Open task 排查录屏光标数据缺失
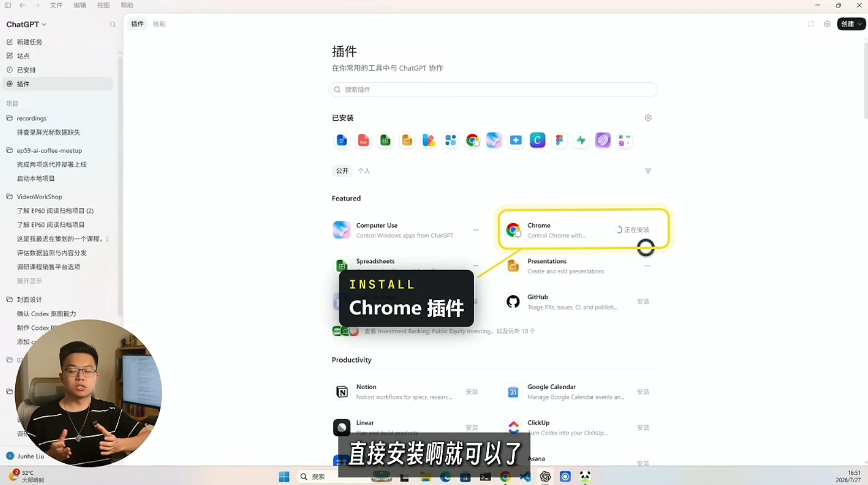This screenshot has width=868, height=485. click(48, 132)
